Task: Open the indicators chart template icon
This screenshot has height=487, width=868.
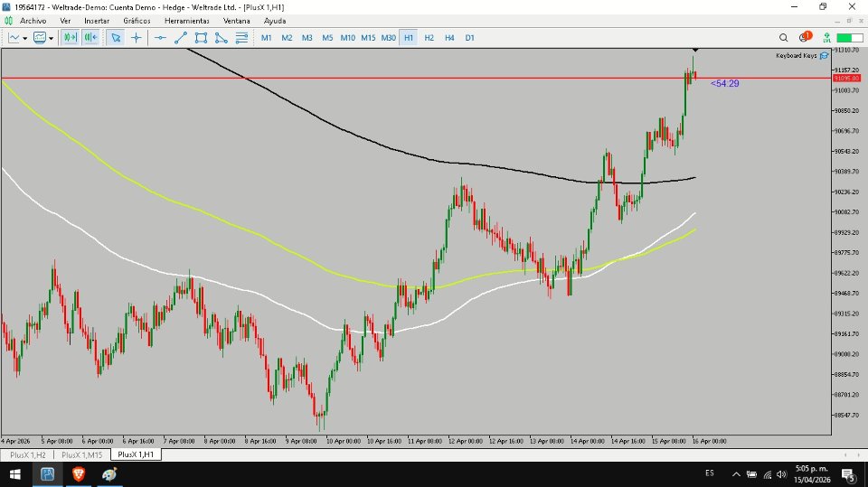Action: [x=40, y=38]
